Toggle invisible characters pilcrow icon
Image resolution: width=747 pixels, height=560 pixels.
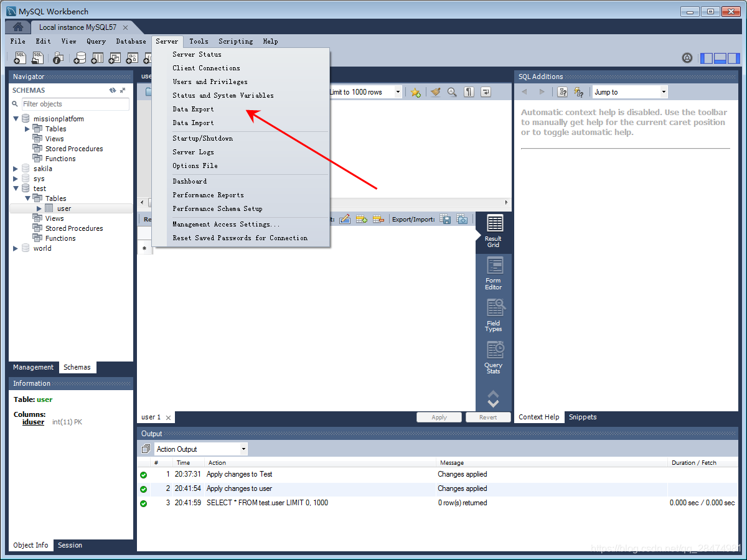[469, 92]
